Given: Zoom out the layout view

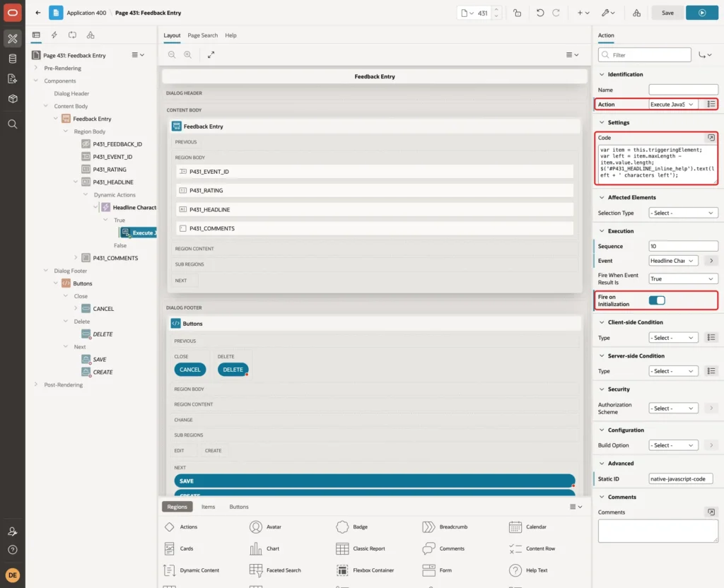Looking at the screenshot, I should pyautogui.click(x=172, y=55).
